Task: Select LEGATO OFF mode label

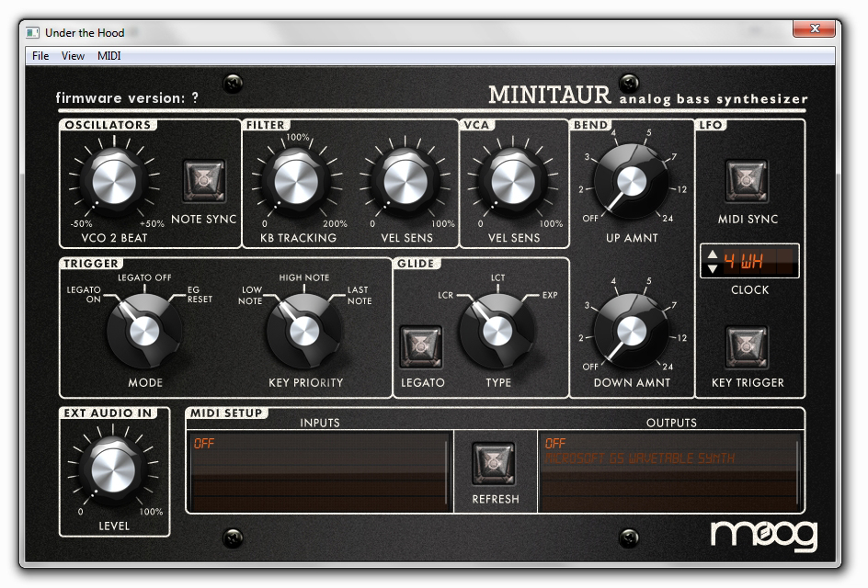Action: click(144, 277)
